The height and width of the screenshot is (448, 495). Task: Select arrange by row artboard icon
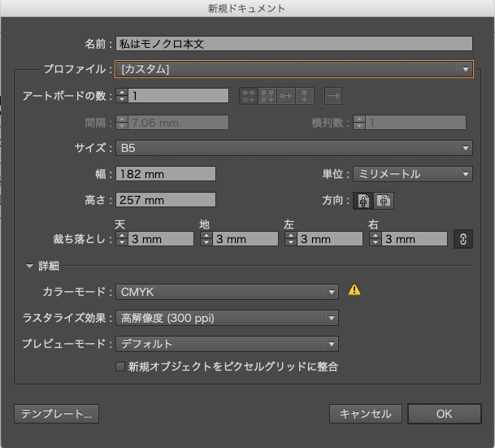click(286, 96)
